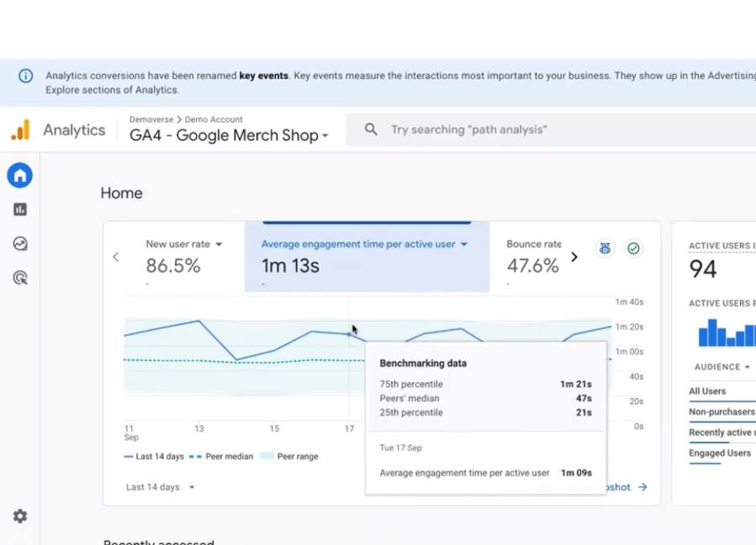Open the Reports bar-chart icon in sidebar
The height and width of the screenshot is (545, 756).
point(20,210)
